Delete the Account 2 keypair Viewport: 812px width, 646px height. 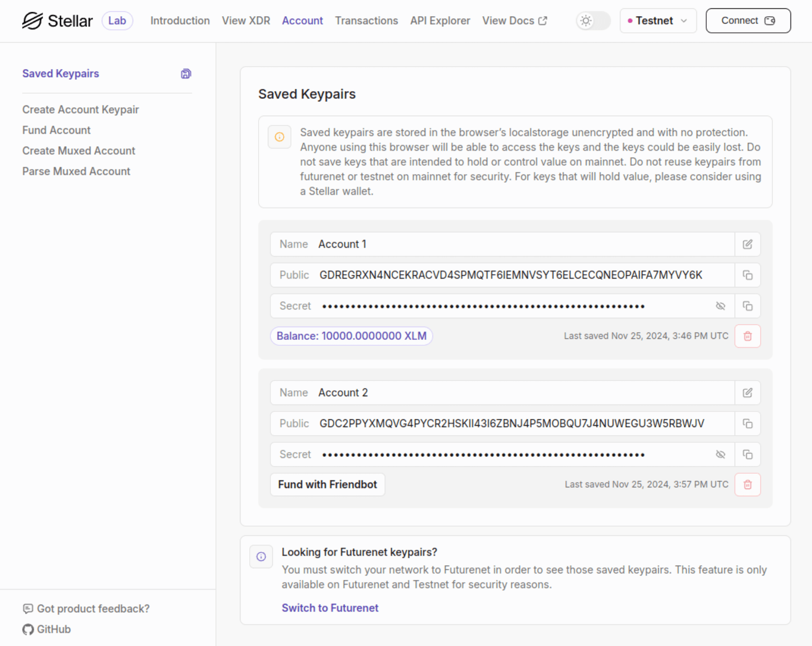coord(747,484)
